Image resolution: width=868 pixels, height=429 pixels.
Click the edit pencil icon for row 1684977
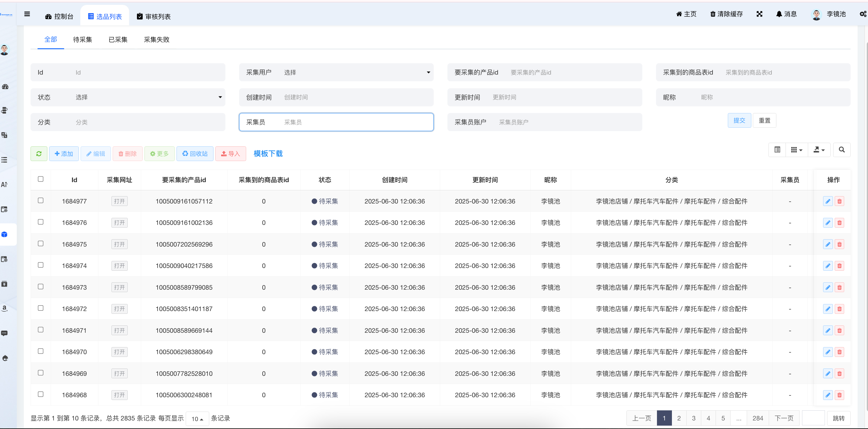[x=828, y=201]
